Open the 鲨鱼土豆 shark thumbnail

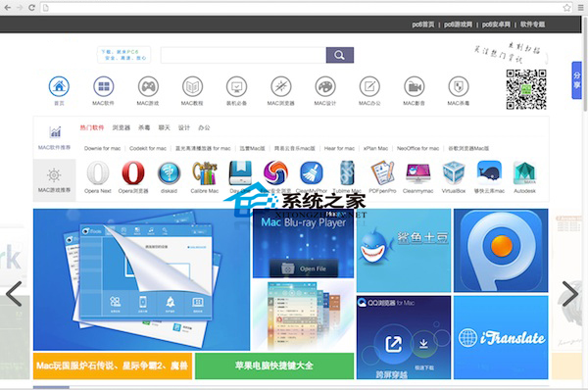click(x=404, y=251)
